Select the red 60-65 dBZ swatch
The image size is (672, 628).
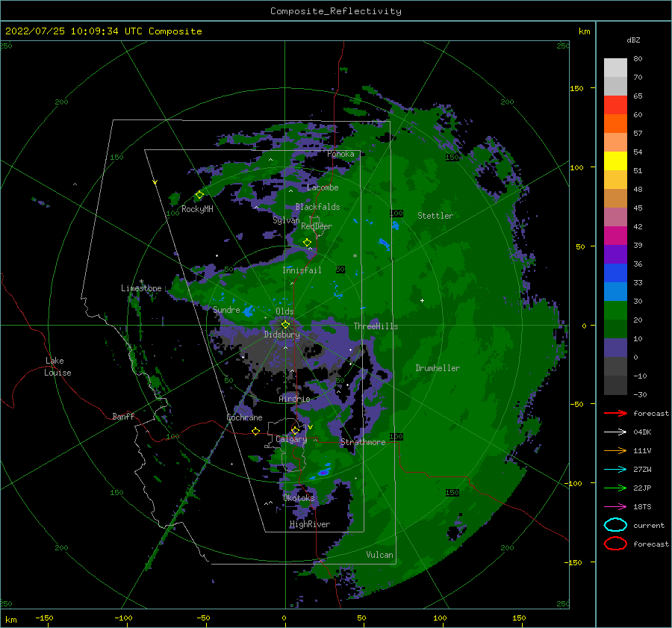click(x=615, y=105)
